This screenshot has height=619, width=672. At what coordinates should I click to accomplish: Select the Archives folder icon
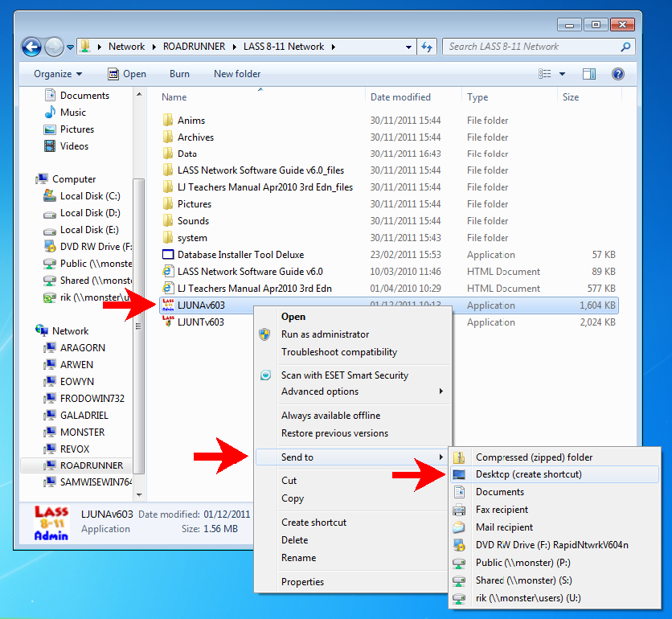pyautogui.click(x=168, y=137)
